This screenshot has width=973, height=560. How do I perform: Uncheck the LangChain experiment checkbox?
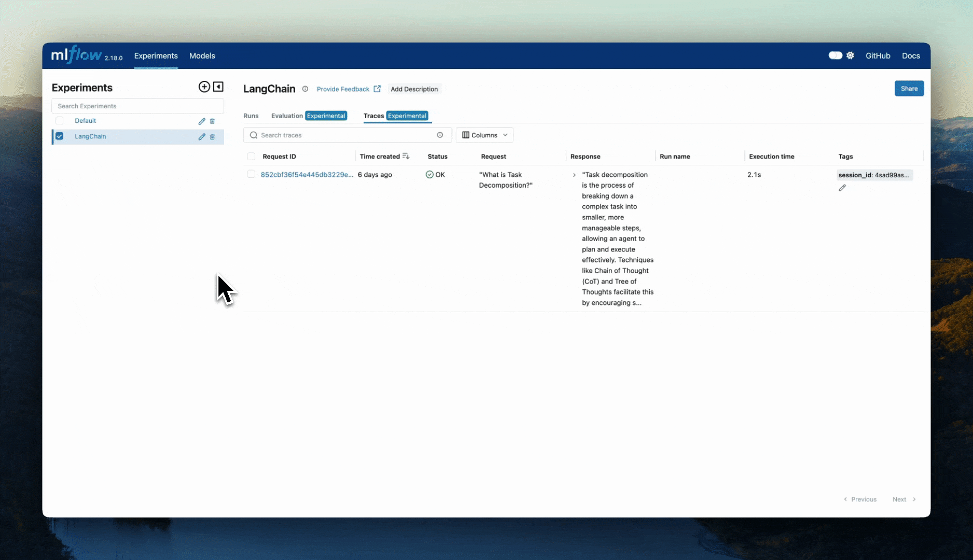pyautogui.click(x=59, y=136)
